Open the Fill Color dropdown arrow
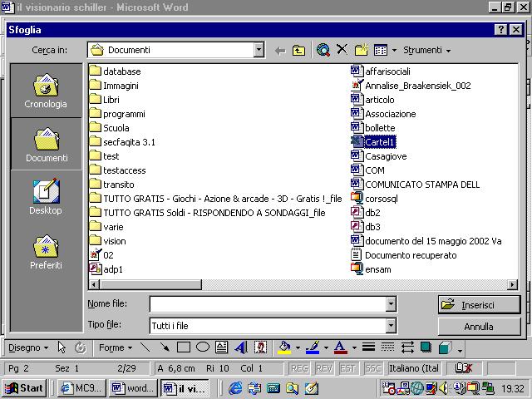This screenshot has width=532, height=399. click(x=298, y=347)
